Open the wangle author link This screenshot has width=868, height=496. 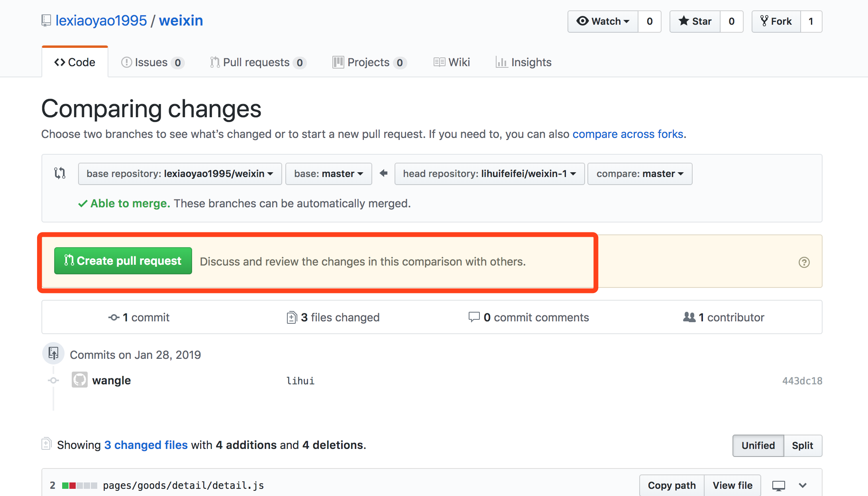tap(112, 380)
